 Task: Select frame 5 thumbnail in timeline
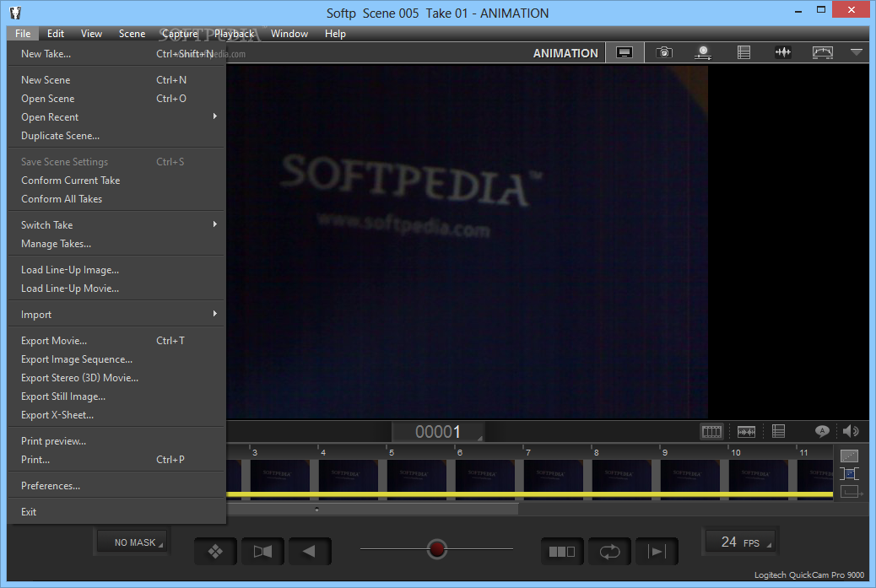416,475
